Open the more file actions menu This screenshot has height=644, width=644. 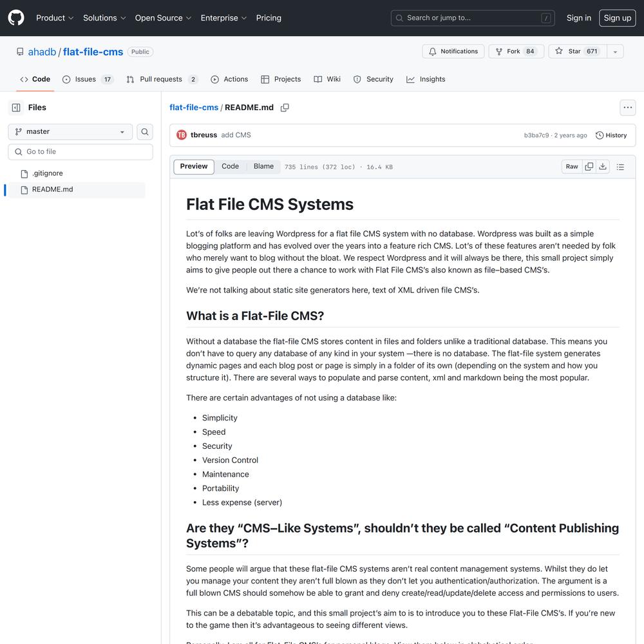click(x=627, y=108)
